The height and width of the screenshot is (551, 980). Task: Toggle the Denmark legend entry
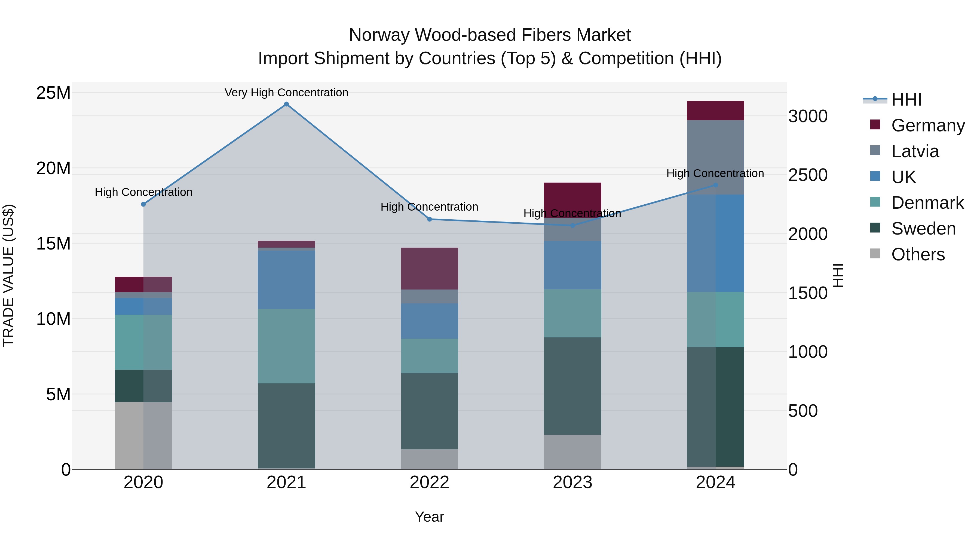pyautogui.click(x=917, y=203)
